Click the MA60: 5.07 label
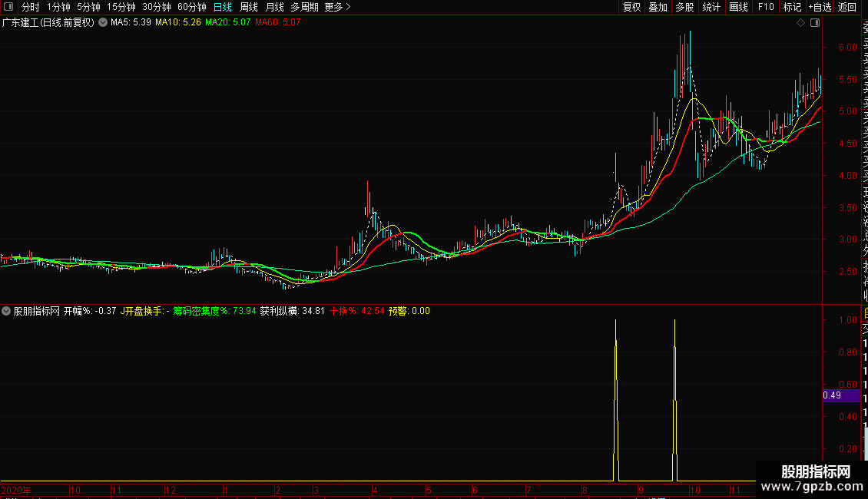Image resolution: width=868 pixels, height=499 pixels. 277,23
